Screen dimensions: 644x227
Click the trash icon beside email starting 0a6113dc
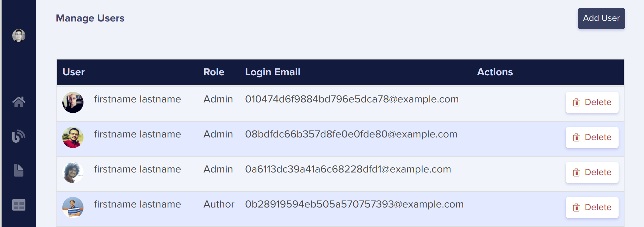click(576, 172)
